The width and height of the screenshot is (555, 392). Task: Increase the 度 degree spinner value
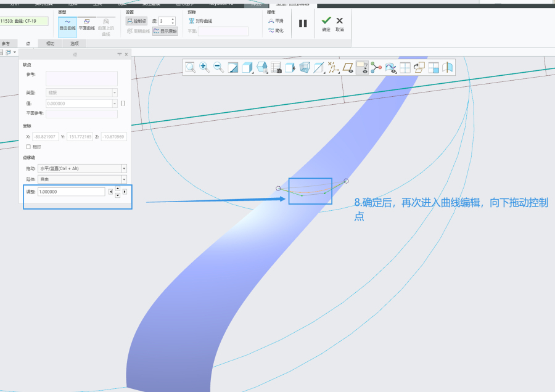173,18
